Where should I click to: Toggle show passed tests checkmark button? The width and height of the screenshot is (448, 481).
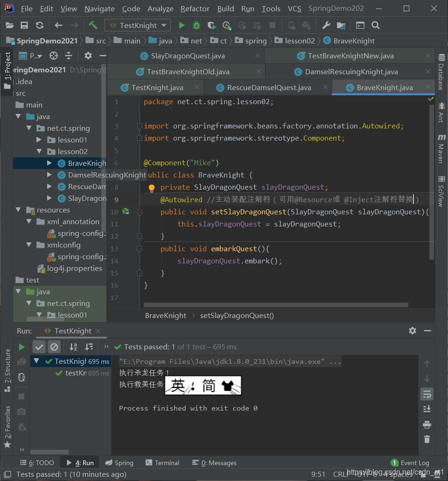pyautogui.click(x=39, y=347)
